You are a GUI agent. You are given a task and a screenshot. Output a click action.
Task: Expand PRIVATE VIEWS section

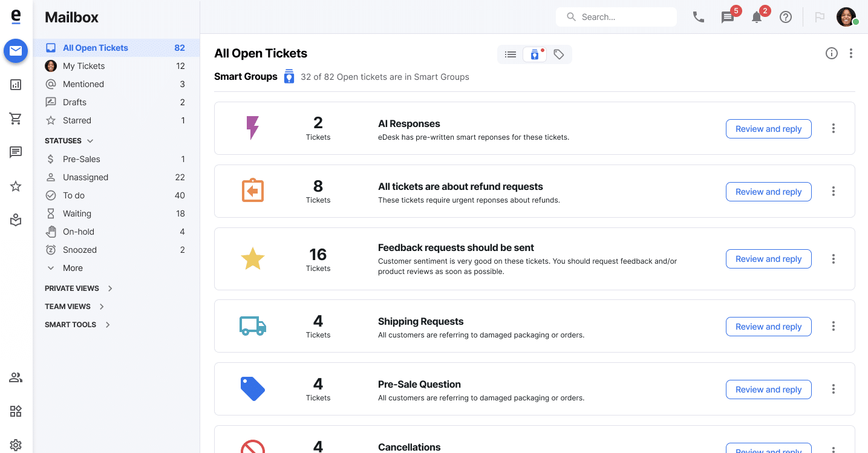point(110,288)
